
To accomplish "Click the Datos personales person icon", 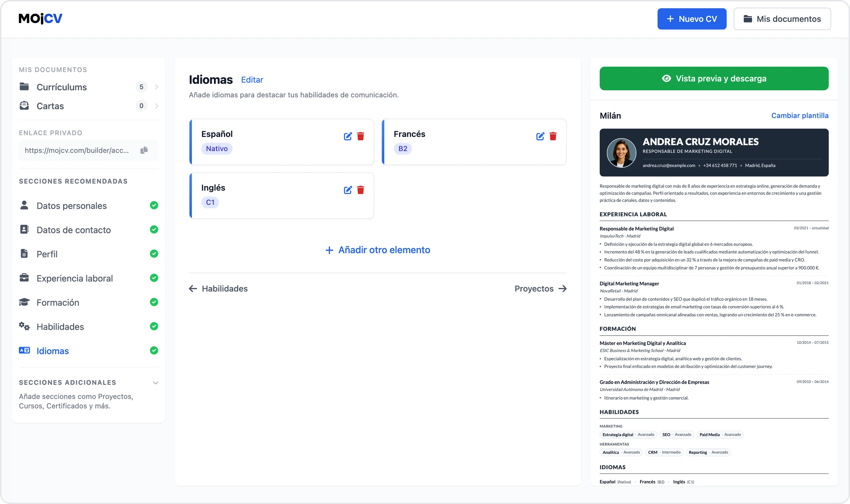I will click(24, 205).
